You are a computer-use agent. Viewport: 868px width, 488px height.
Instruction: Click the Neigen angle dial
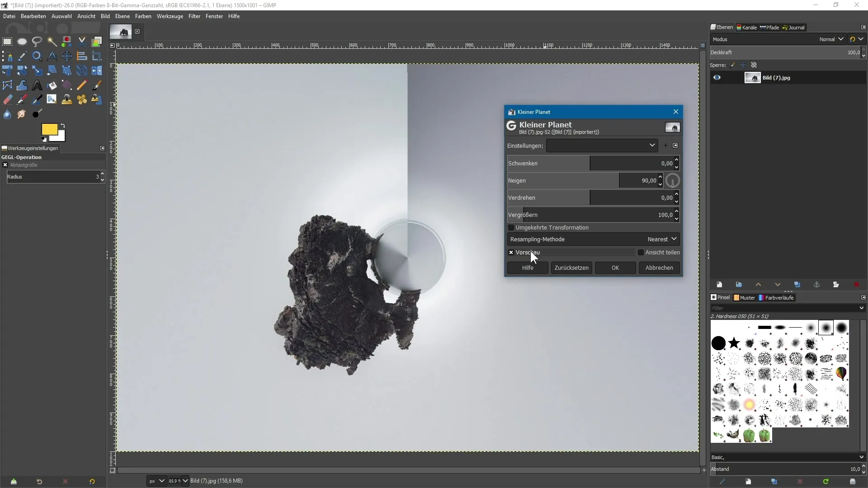coord(673,181)
